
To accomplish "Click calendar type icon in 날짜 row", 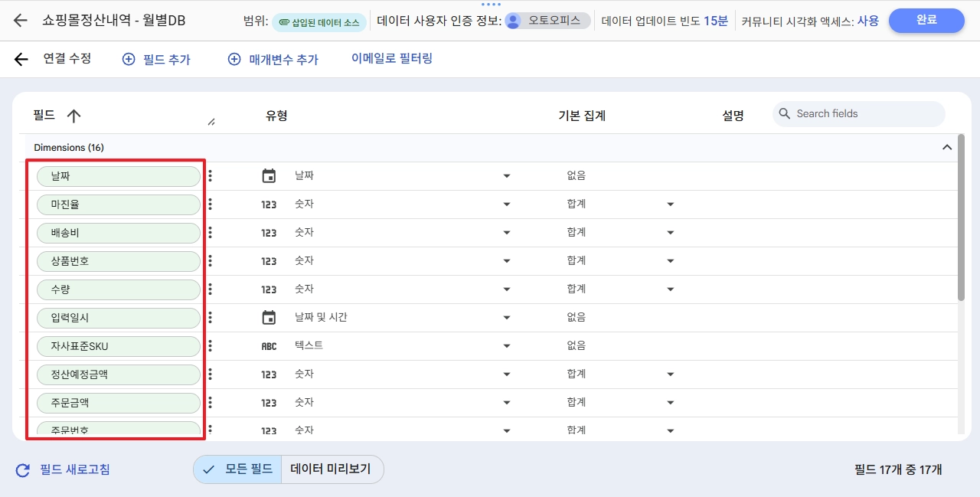I will point(269,176).
